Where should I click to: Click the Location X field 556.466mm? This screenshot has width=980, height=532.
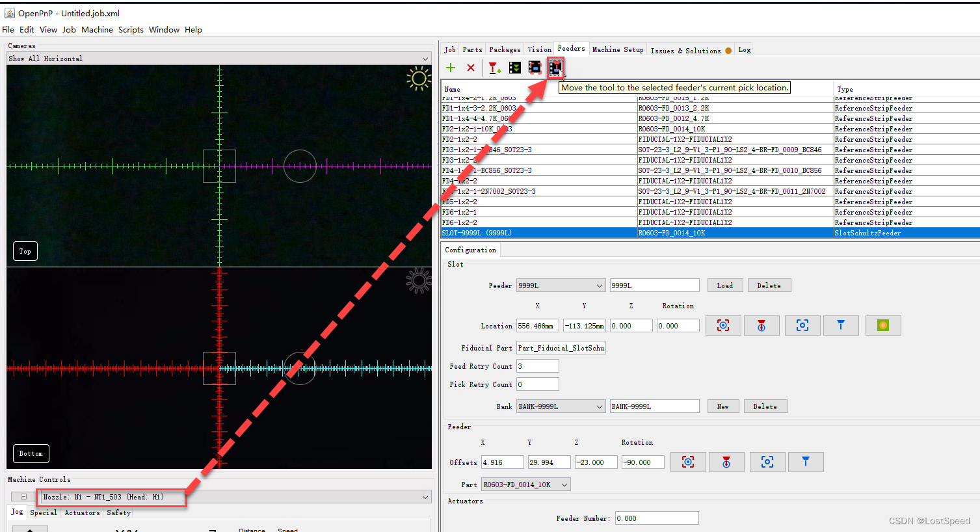tap(537, 326)
